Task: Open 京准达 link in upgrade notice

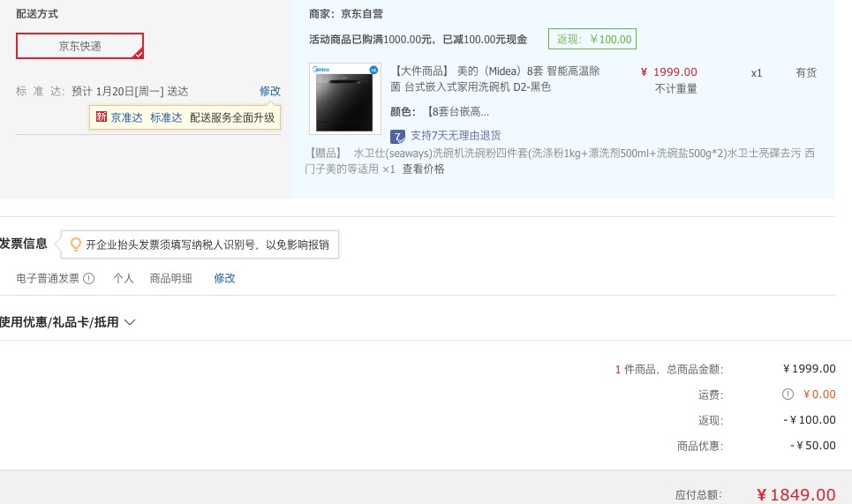Action: click(126, 118)
